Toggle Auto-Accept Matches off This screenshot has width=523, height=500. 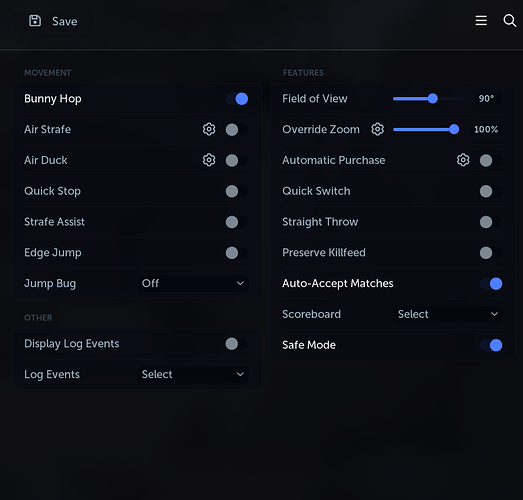(x=491, y=284)
